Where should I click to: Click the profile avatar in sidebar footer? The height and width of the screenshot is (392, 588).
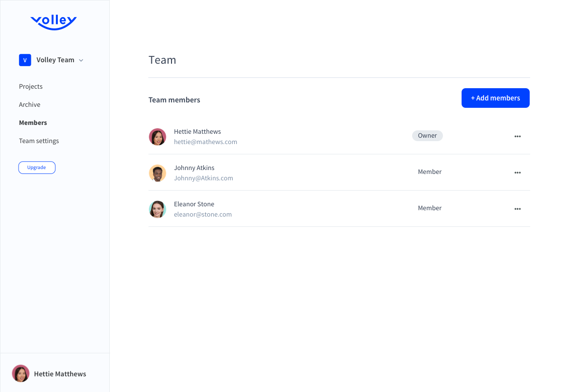pos(21,373)
